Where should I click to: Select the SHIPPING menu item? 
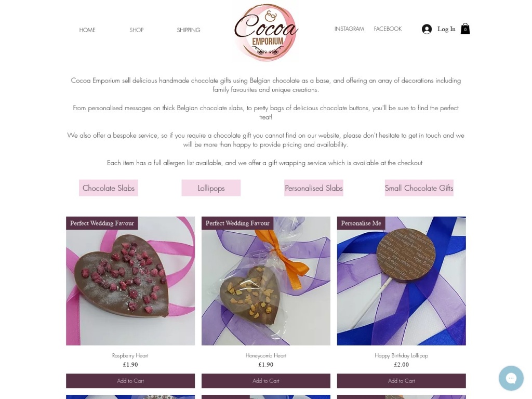[x=188, y=30]
